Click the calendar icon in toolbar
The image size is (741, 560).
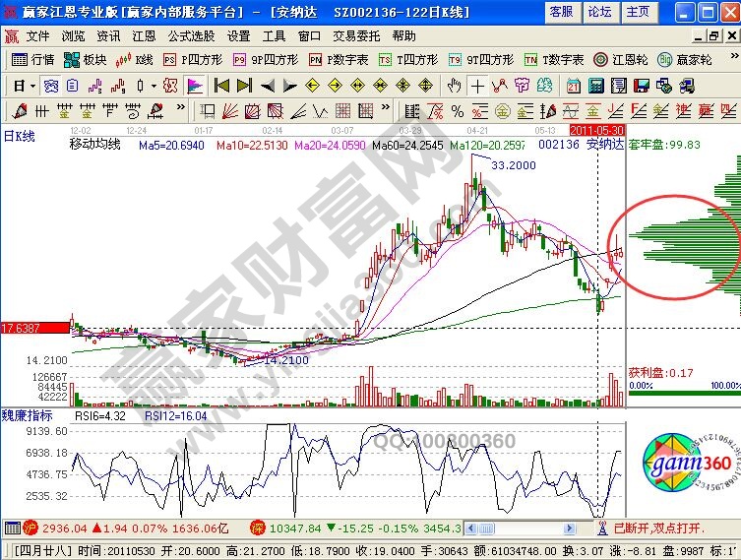[573, 85]
